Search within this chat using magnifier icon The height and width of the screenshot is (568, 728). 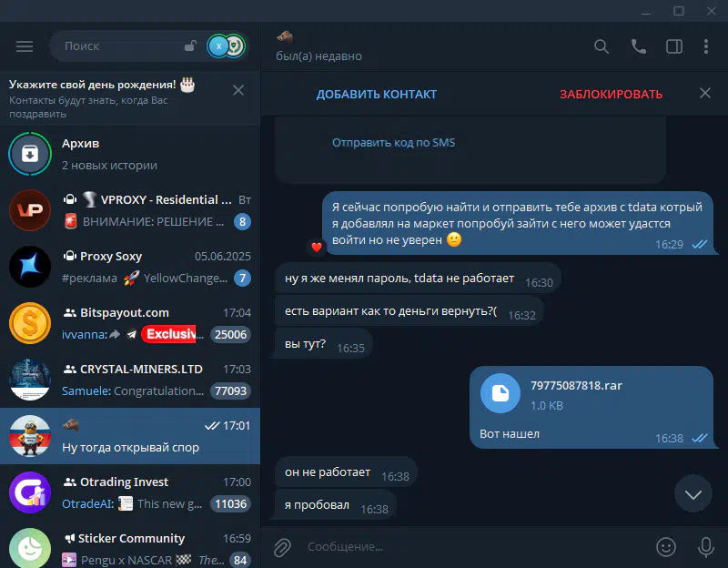coord(602,46)
